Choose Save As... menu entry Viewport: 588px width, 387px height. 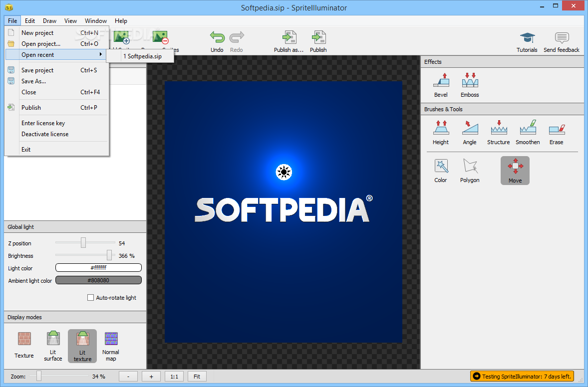(57, 81)
